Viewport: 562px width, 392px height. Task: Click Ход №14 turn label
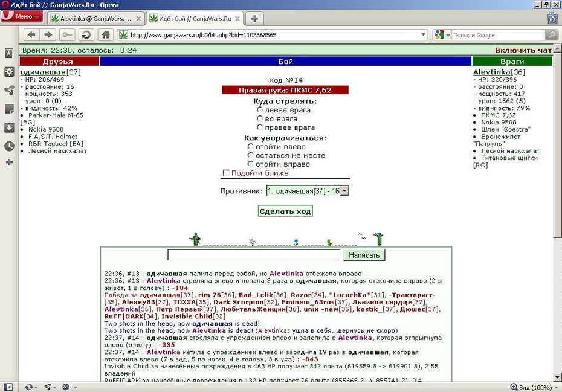286,80
